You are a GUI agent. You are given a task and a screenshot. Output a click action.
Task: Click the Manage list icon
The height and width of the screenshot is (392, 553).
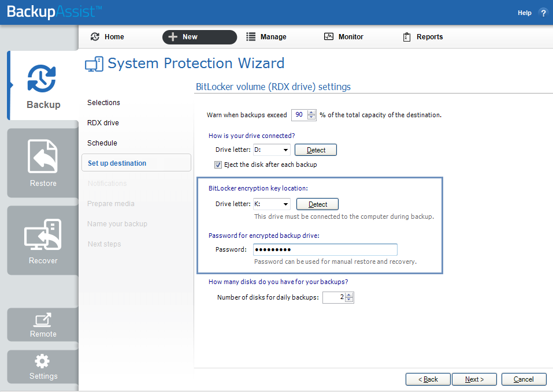[x=251, y=36]
